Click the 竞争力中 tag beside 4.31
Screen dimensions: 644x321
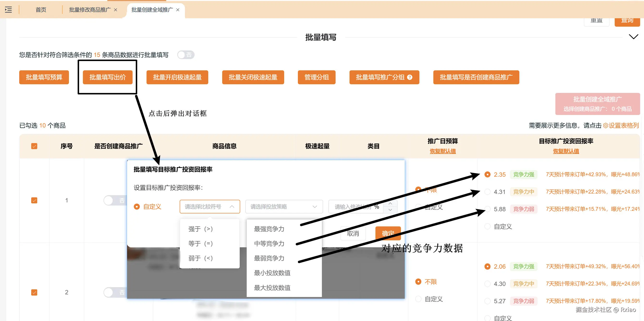click(523, 192)
